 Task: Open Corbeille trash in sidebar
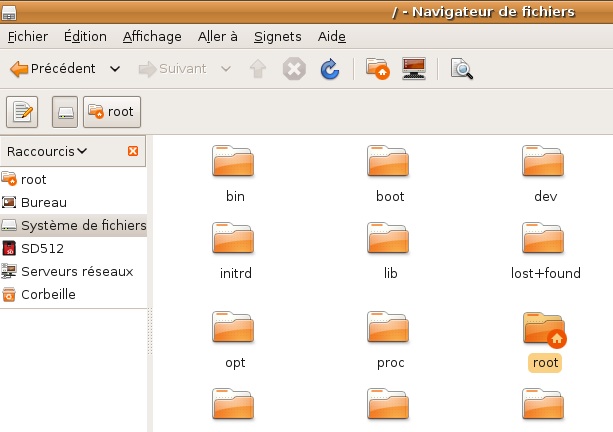point(48,294)
